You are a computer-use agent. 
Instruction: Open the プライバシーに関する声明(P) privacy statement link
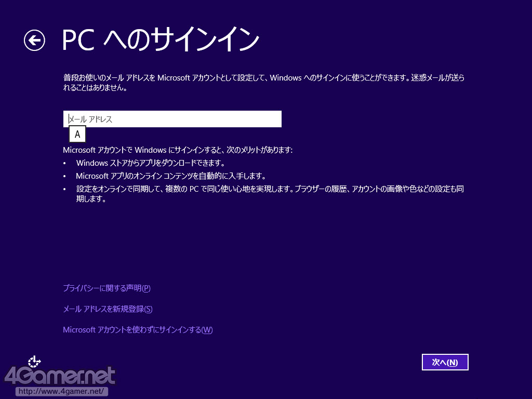tap(107, 288)
